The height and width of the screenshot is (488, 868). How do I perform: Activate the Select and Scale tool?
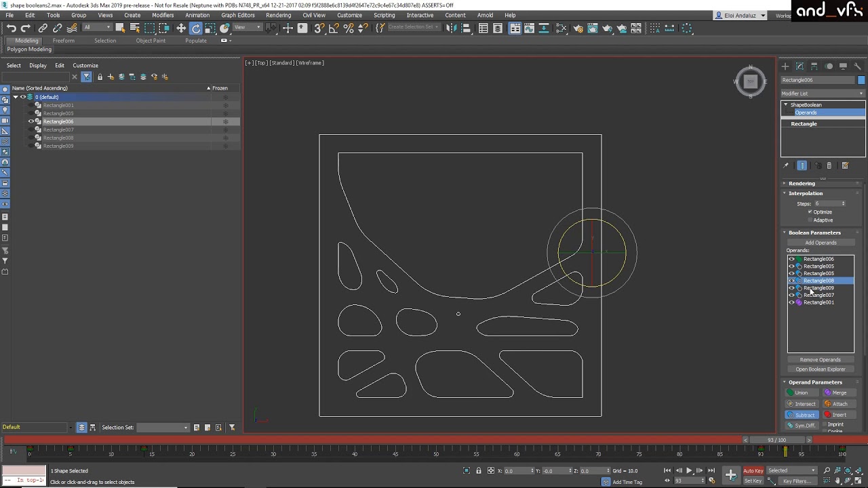(x=210, y=28)
